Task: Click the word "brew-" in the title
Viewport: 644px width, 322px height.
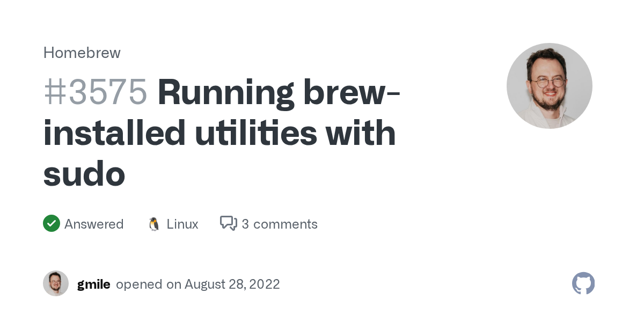Action: coord(352,92)
